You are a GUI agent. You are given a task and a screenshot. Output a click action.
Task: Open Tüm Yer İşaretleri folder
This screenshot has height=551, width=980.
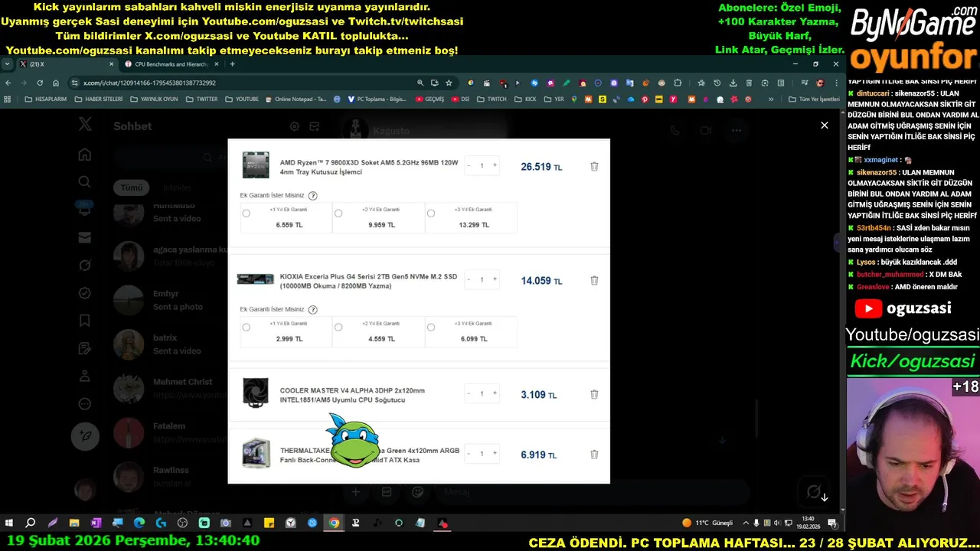(x=814, y=99)
